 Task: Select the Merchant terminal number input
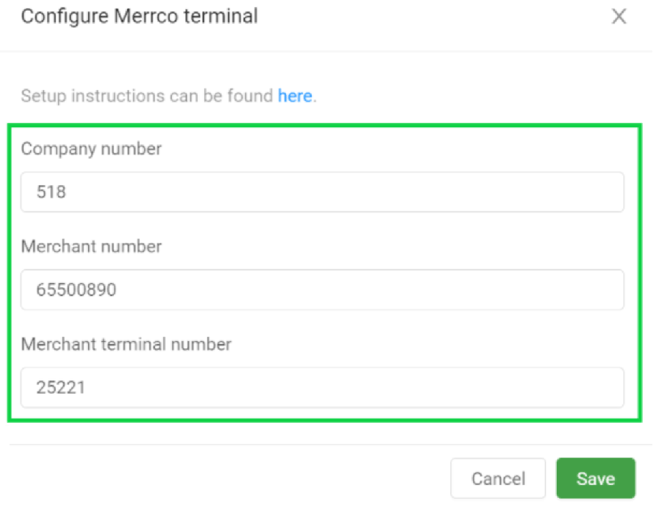point(322,387)
